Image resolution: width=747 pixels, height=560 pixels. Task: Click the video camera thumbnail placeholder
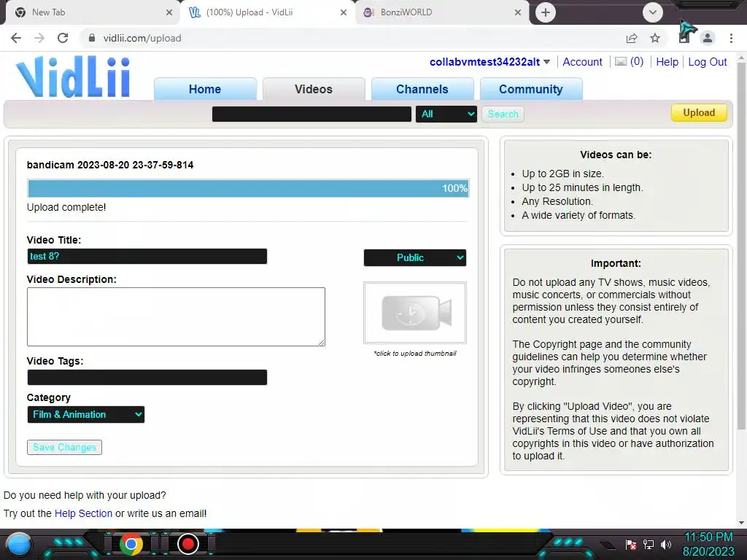tap(415, 312)
